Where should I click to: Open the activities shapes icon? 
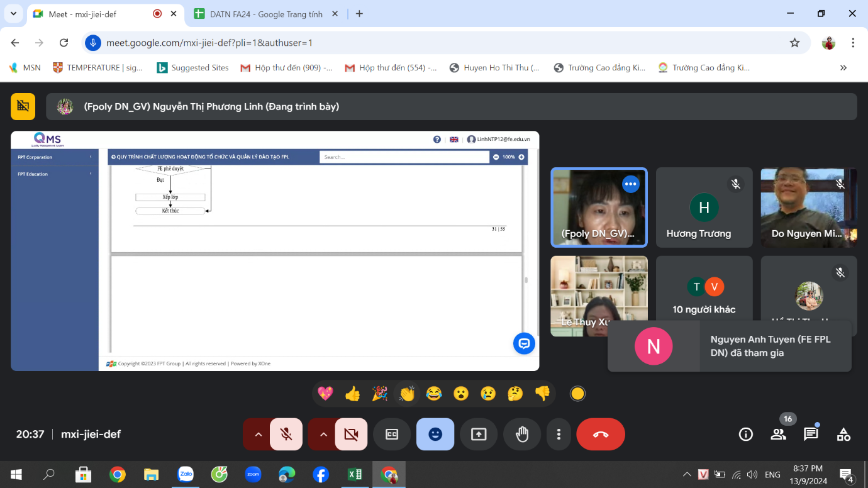click(x=843, y=434)
